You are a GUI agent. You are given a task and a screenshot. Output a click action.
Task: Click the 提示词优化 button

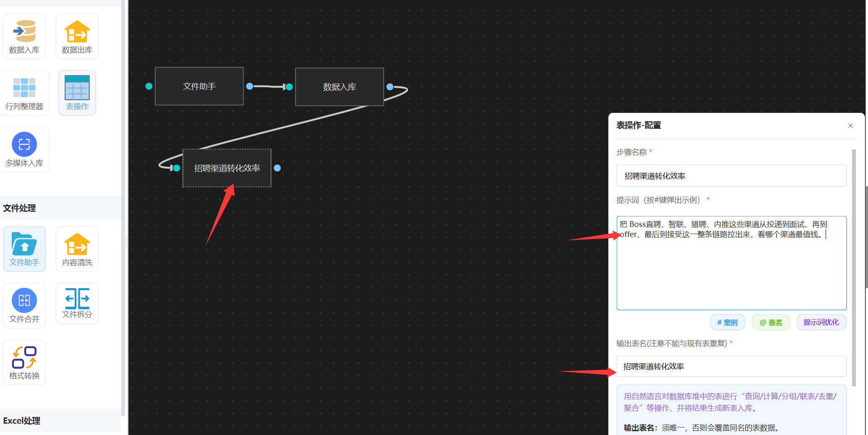pos(821,322)
